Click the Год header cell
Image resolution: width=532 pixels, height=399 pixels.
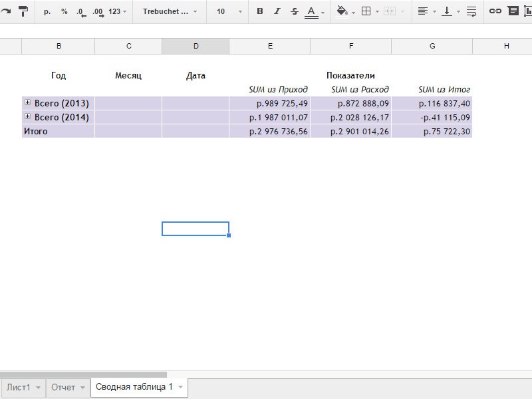pos(59,75)
